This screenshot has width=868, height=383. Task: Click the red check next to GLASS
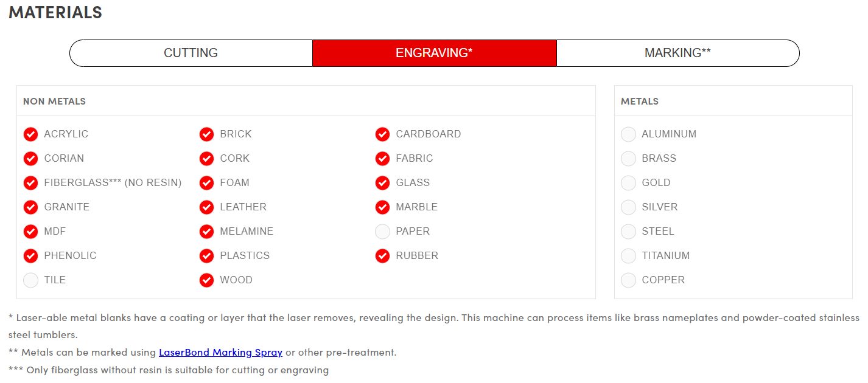click(x=382, y=183)
